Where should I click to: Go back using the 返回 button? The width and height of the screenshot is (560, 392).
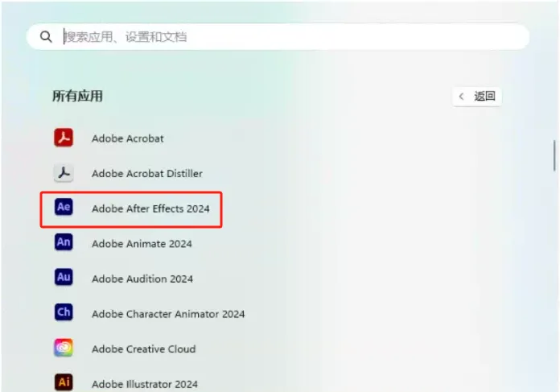477,97
